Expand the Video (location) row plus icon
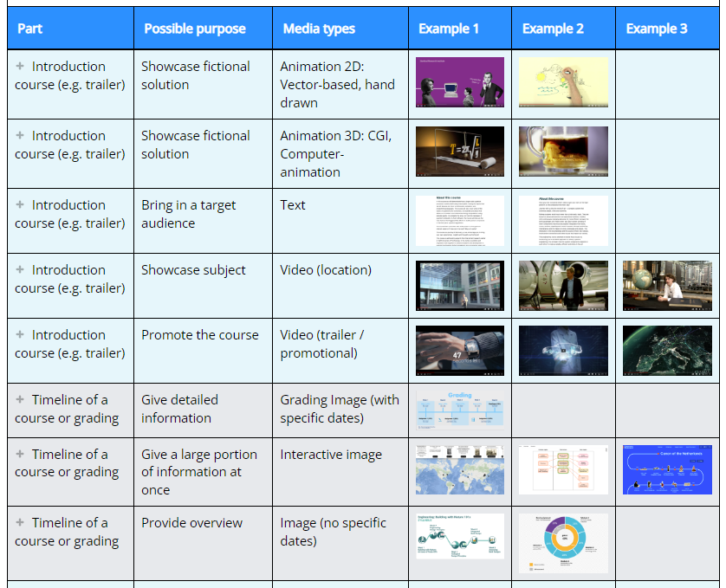Screen dimensions: 726x588 tap(20, 269)
